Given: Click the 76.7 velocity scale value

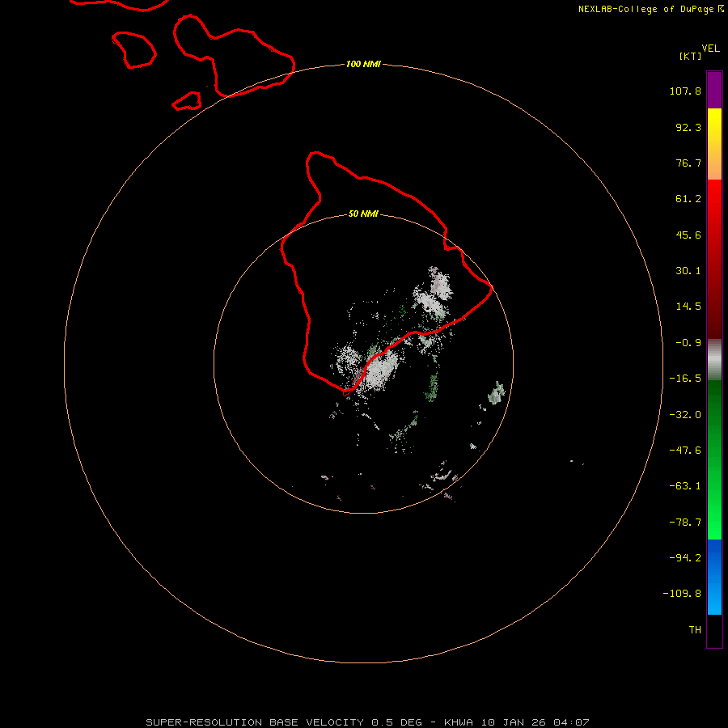Looking at the screenshot, I should 688,163.
